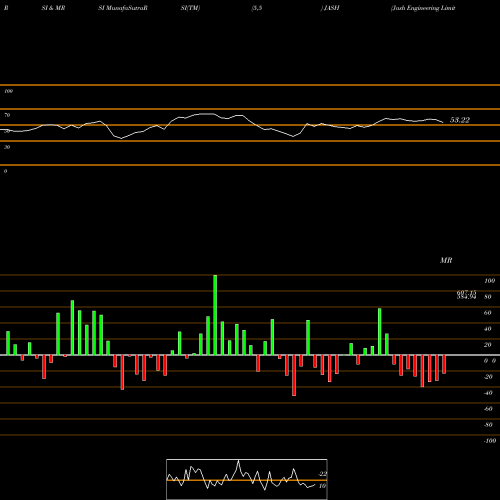Viewport: 500px width, 500px height.
Task: Click the 'SI & MR' header label
Action: (x=53, y=8)
